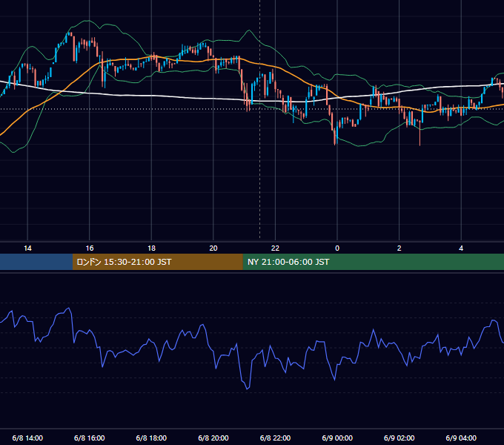Image resolution: width=504 pixels, height=445 pixels.
Task: Click the 4 hour axis label
Action: pos(461,248)
